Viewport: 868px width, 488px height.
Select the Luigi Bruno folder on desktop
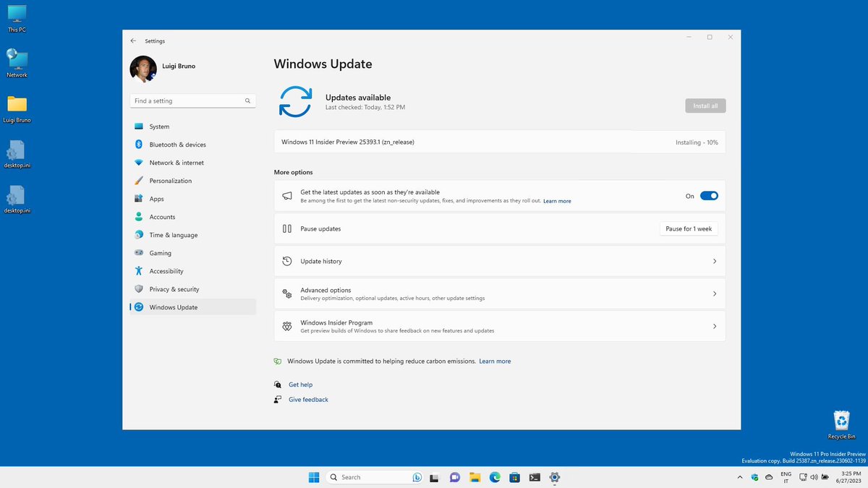(x=17, y=108)
